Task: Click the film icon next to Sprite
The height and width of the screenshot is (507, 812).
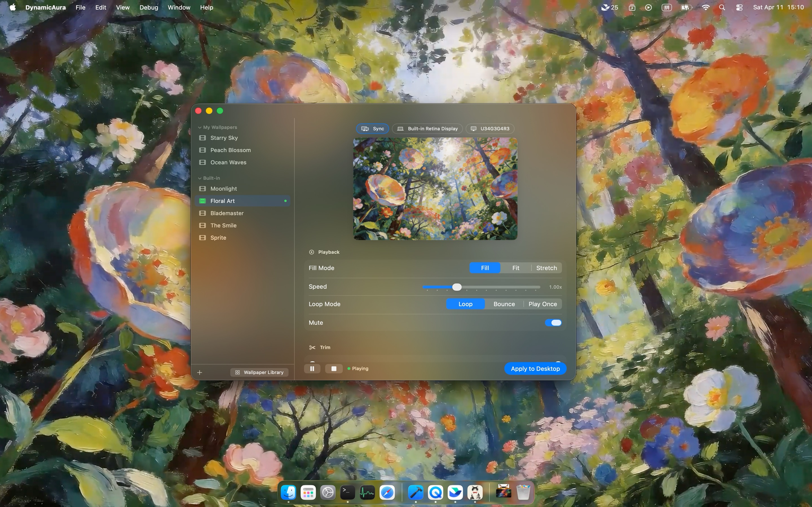Action: coord(202,237)
